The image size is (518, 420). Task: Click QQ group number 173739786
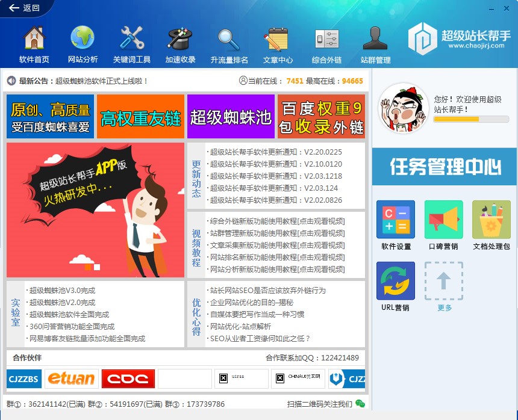205,404
